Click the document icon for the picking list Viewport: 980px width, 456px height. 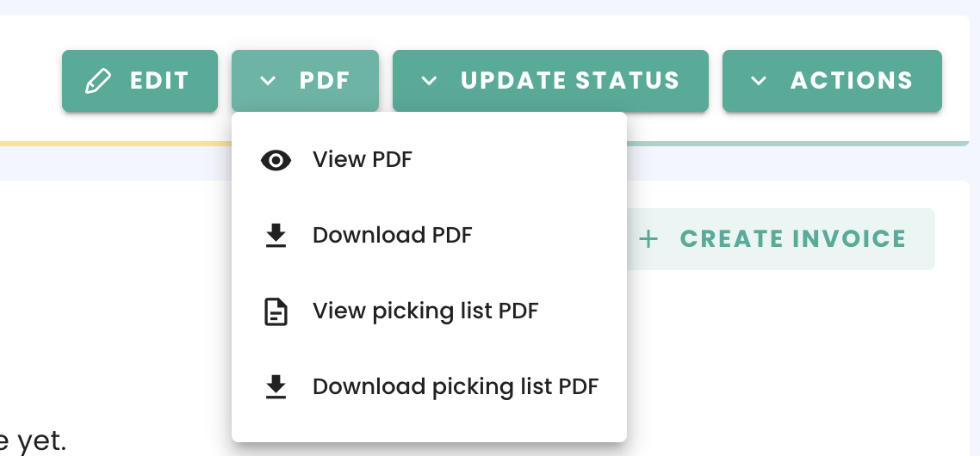(x=276, y=311)
